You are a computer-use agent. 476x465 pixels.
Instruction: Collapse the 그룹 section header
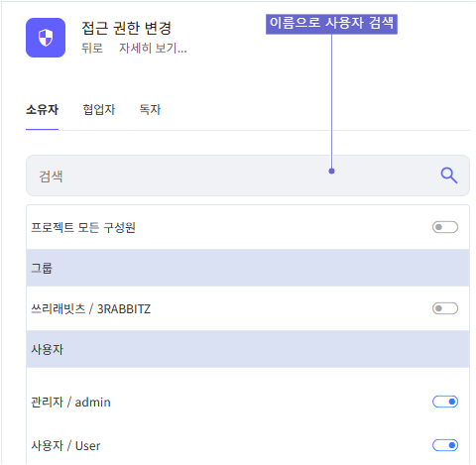[248, 268]
